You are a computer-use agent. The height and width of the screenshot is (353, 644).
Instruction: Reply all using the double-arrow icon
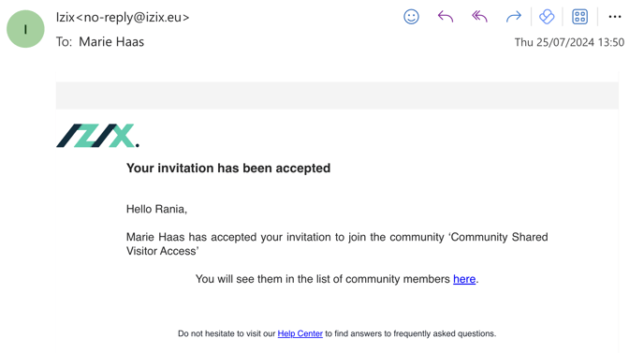pos(479,17)
